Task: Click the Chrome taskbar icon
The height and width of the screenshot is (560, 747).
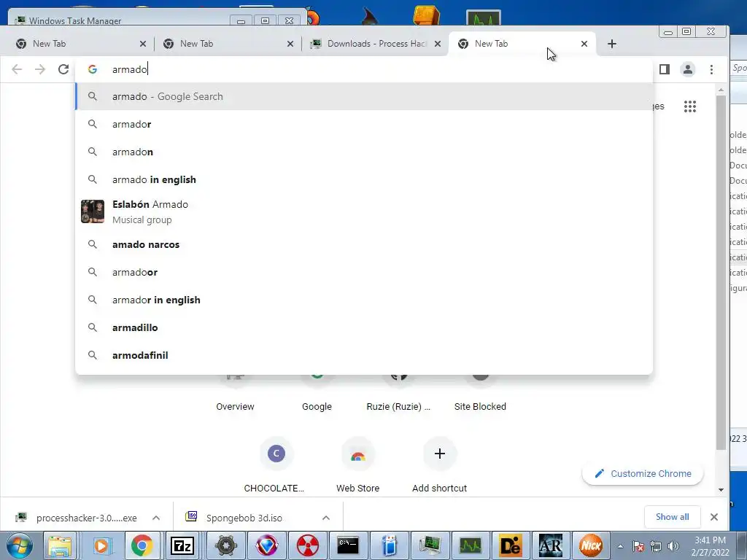Action: click(142, 545)
